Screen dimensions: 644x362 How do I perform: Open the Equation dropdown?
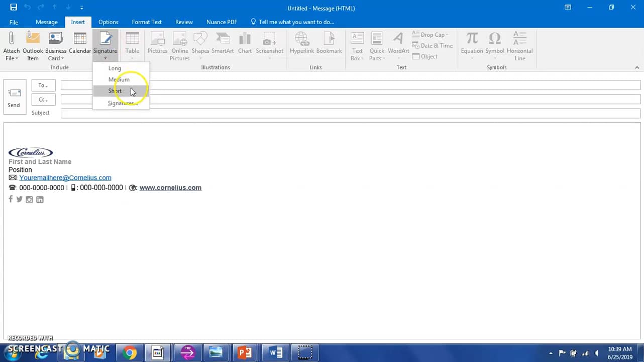(x=472, y=46)
